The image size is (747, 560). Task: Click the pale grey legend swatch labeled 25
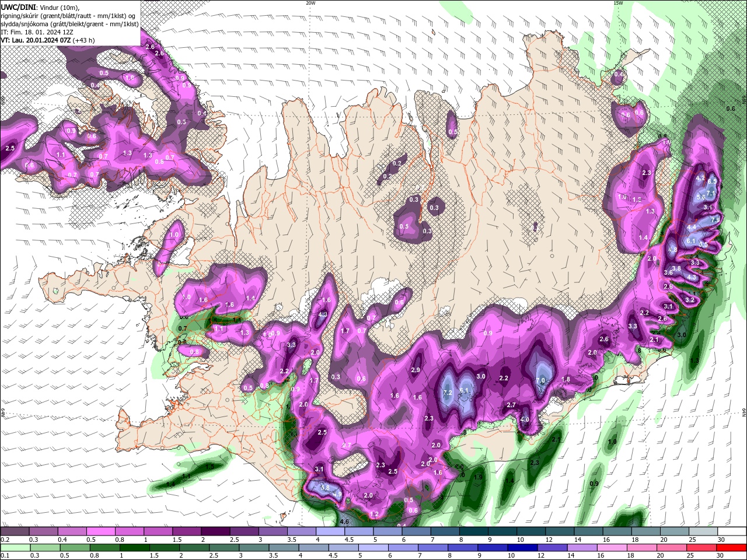(703, 531)
